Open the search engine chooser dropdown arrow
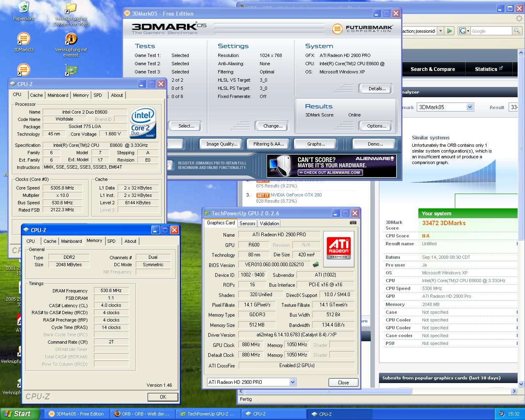Image resolution: width=525 pixels, height=420 pixels. coord(468,31)
